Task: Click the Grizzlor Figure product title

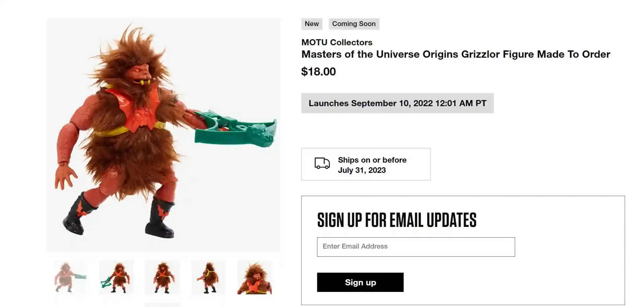Action: pyautogui.click(x=455, y=54)
